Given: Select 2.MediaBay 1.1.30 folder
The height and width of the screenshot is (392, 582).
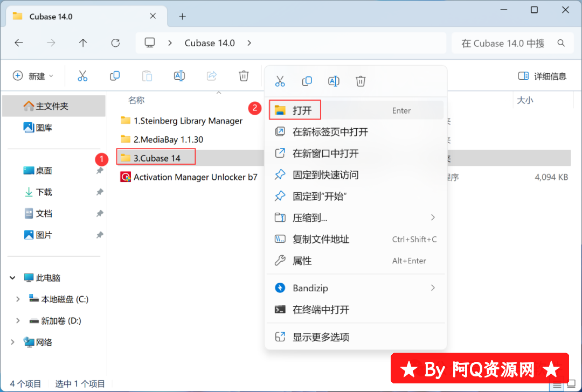Looking at the screenshot, I should tap(162, 139).
